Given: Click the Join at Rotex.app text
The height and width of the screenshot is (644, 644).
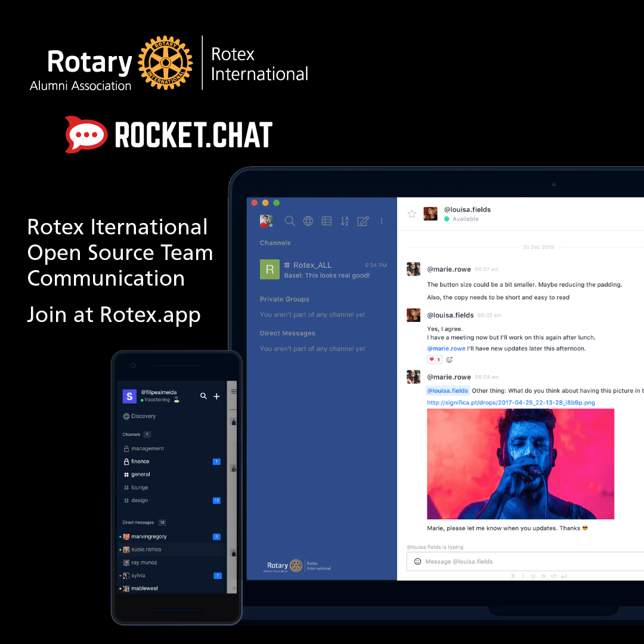Looking at the screenshot, I should 114,315.
